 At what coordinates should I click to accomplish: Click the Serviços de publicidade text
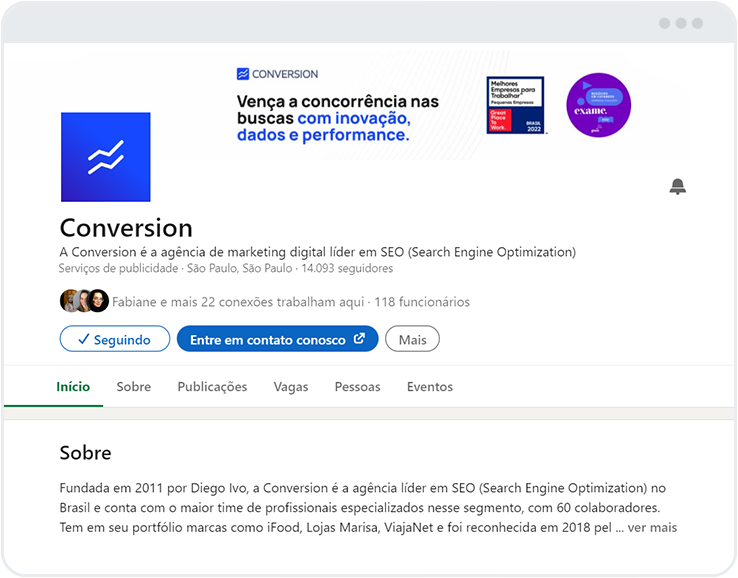click(118, 268)
